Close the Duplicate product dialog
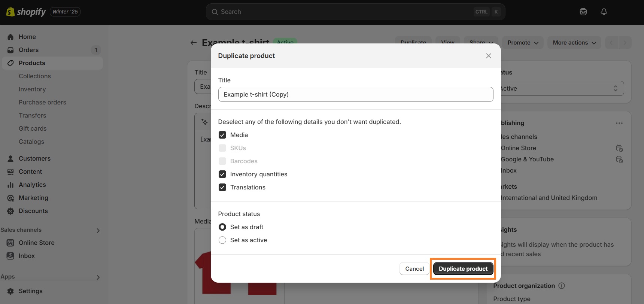 (488, 56)
